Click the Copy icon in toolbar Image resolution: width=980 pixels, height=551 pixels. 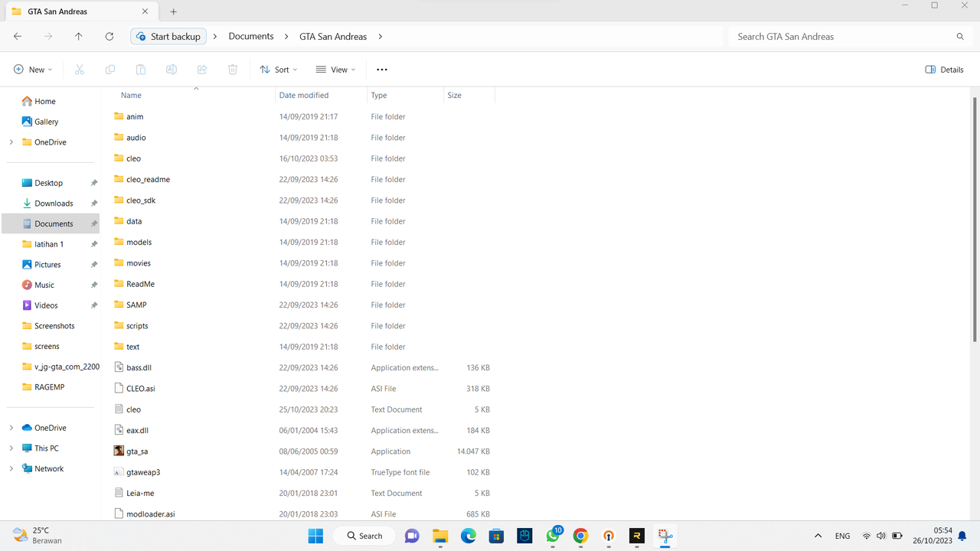(x=110, y=70)
